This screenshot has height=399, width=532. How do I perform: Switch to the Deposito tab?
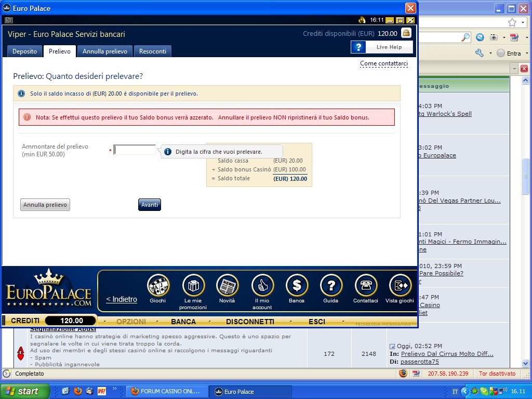coord(25,51)
